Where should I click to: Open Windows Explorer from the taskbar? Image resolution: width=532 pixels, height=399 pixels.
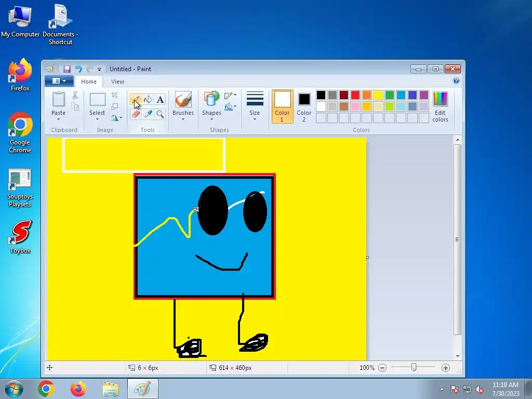point(111,389)
